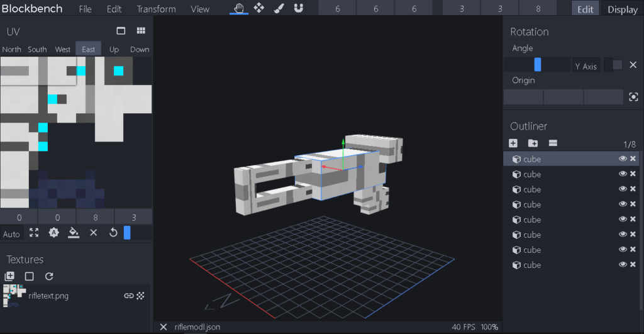
Task: Click the add group folder icon in Outliner
Action: (533, 143)
